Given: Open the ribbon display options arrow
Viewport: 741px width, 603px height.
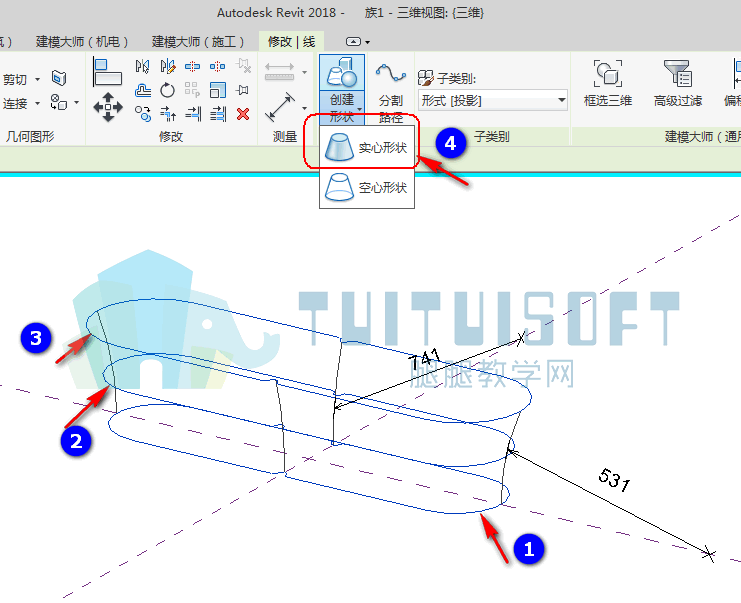Looking at the screenshot, I should tap(368, 42).
